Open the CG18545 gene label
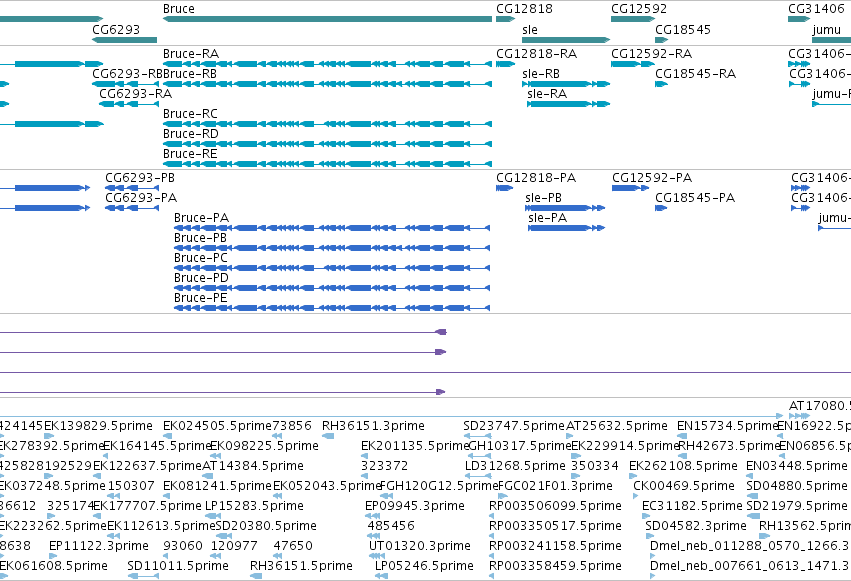Image resolution: width=851 pixels, height=581 pixels. tap(683, 29)
